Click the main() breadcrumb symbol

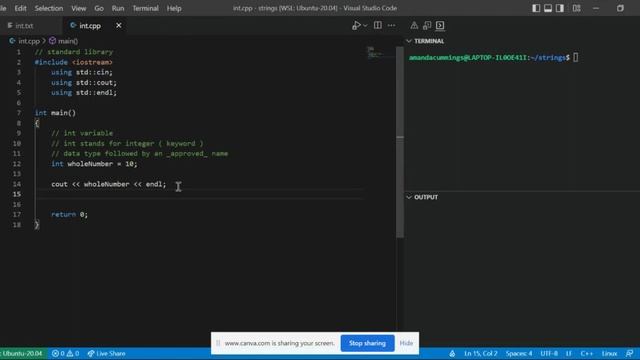pos(67,41)
